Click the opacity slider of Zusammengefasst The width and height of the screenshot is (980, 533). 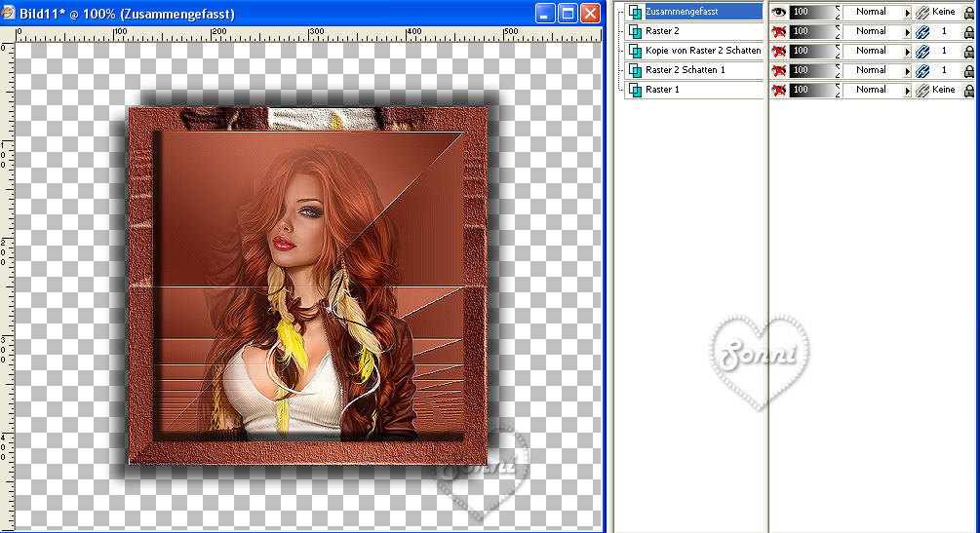click(x=814, y=12)
